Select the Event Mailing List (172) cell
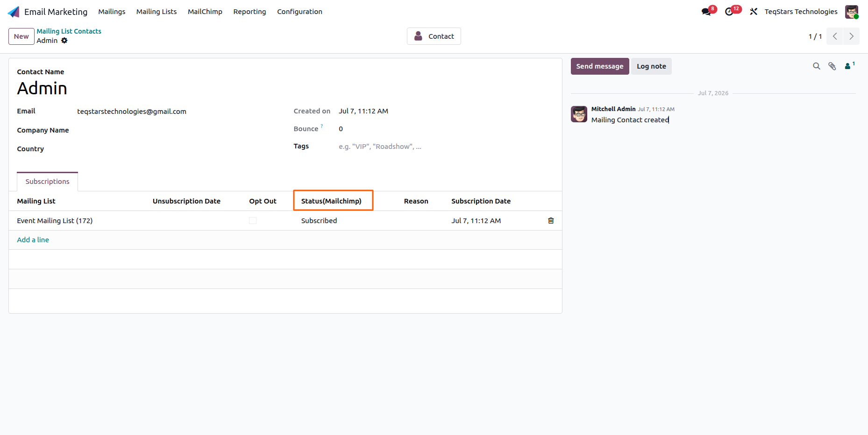The image size is (868, 435). coord(55,221)
